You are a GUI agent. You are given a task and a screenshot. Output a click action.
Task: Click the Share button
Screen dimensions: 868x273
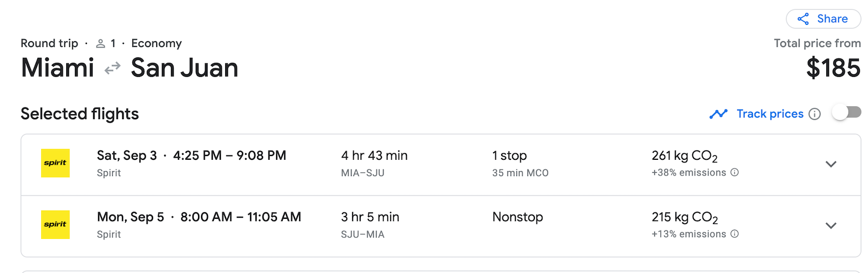coord(824,19)
